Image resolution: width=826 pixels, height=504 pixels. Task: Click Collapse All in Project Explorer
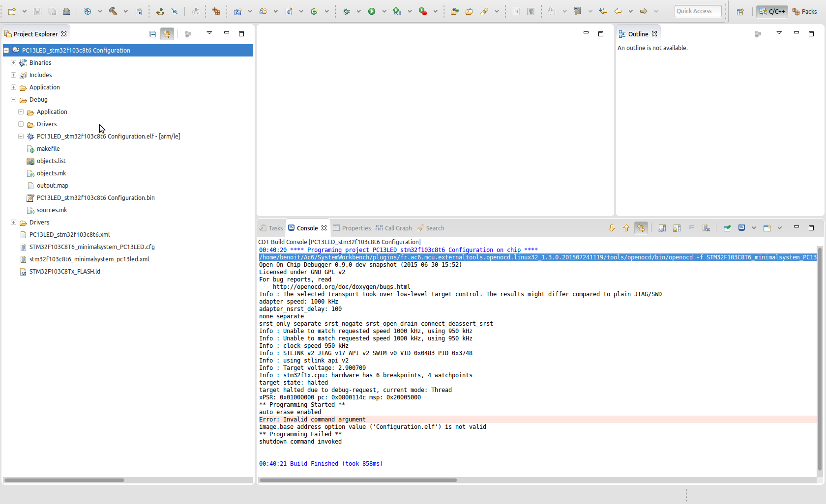153,34
